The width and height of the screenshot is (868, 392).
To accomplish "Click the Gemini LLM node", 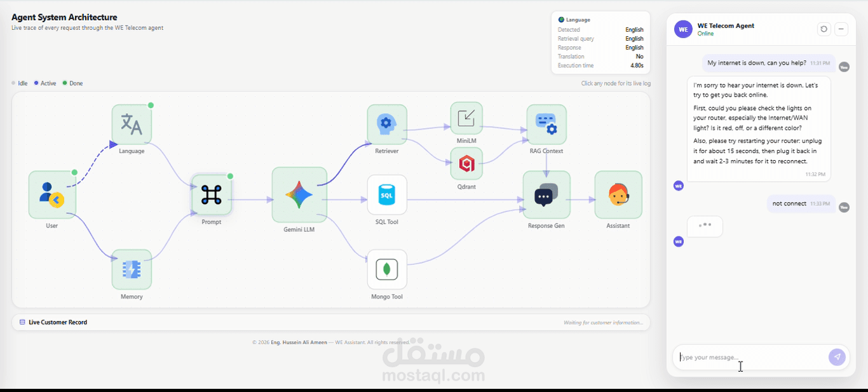I will click(x=299, y=195).
